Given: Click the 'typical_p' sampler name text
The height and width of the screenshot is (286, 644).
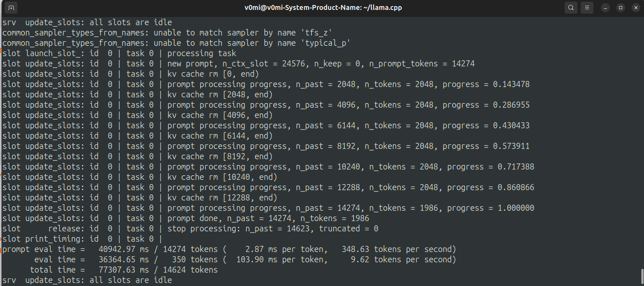Looking at the screenshot, I should point(327,43).
